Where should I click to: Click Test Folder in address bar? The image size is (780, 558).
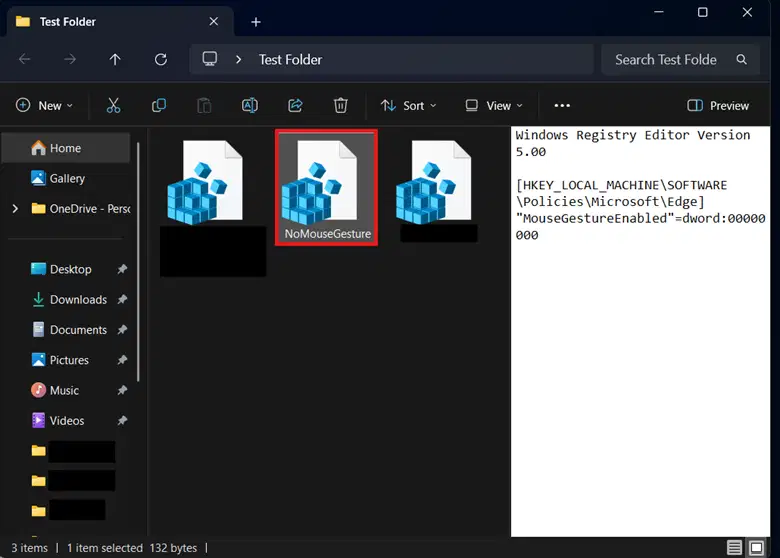pyautogui.click(x=290, y=60)
